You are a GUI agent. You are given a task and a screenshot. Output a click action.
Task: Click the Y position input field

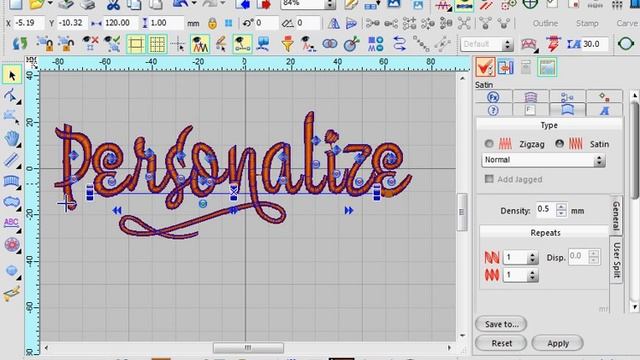[x=71, y=23]
